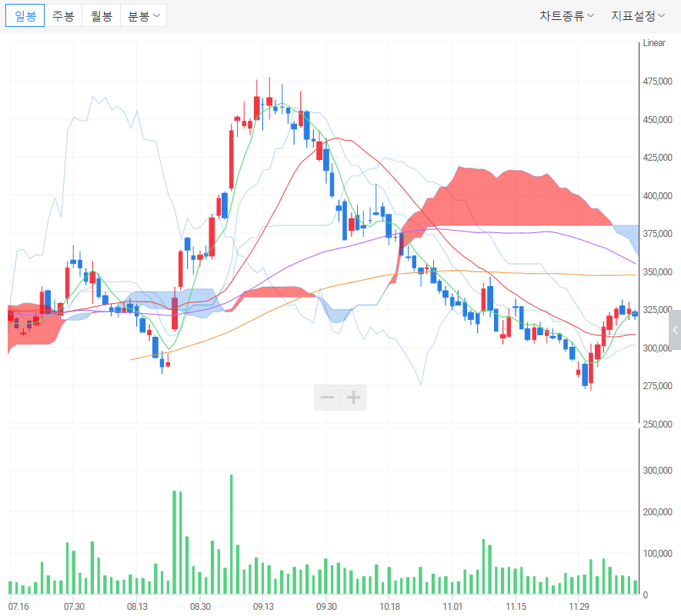Click the 11.15 date axis label
Image resolution: width=681 pixels, height=616 pixels.
click(516, 607)
